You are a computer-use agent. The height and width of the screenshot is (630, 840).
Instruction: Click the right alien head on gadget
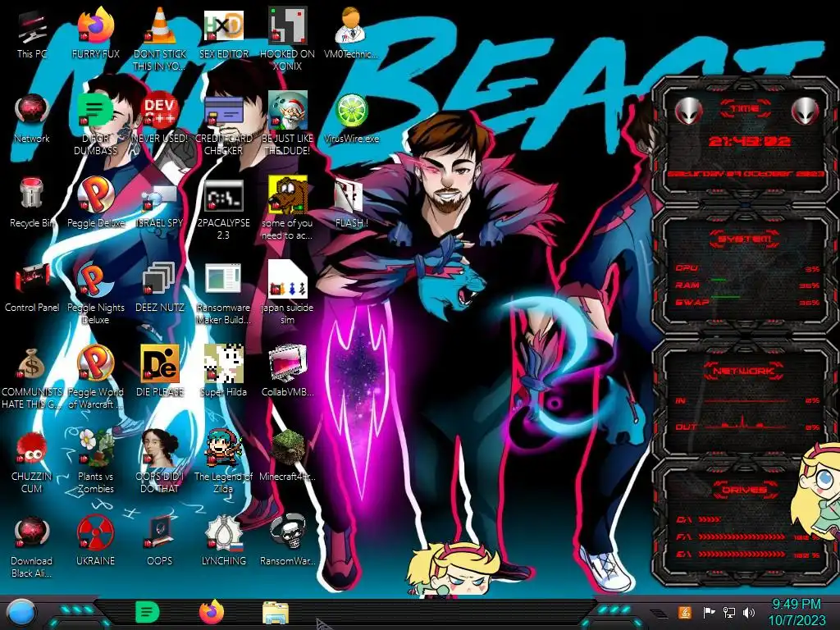[806, 112]
